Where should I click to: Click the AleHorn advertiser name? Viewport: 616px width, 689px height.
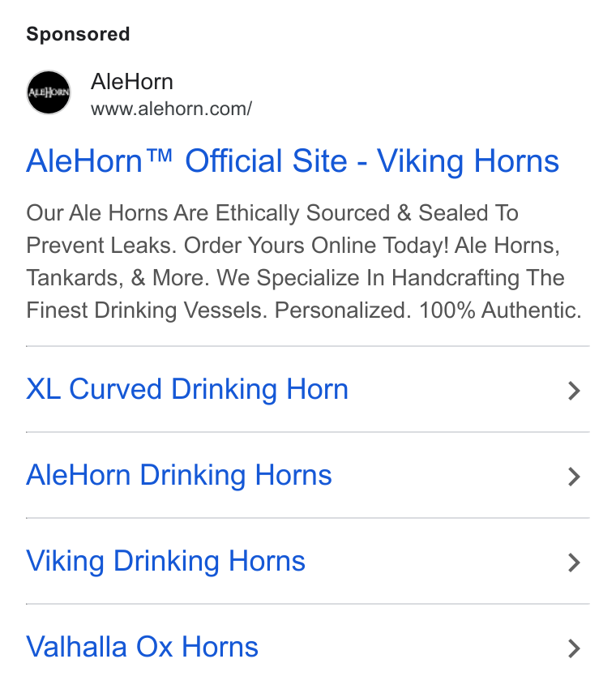pyautogui.click(x=132, y=82)
